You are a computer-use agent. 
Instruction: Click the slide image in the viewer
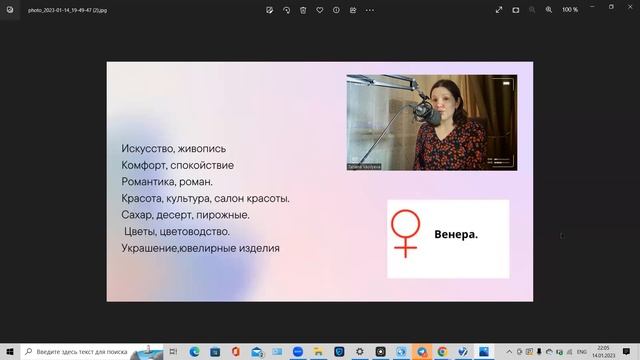coord(320,182)
